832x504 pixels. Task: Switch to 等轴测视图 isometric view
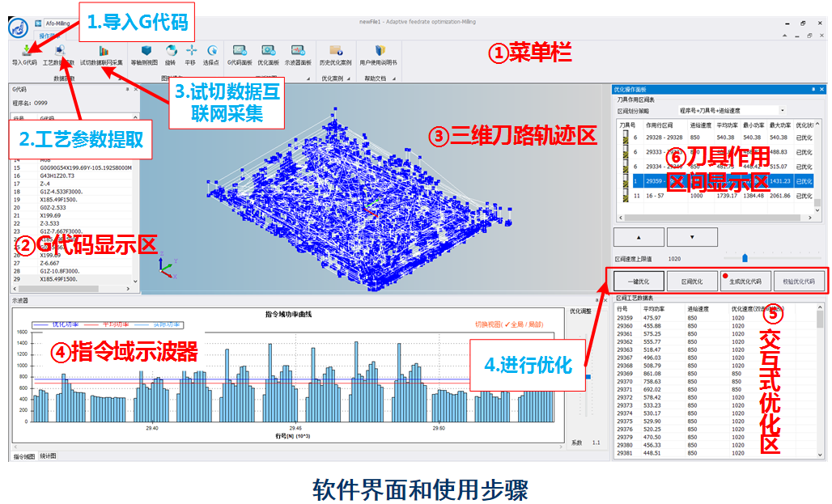click(x=146, y=53)
